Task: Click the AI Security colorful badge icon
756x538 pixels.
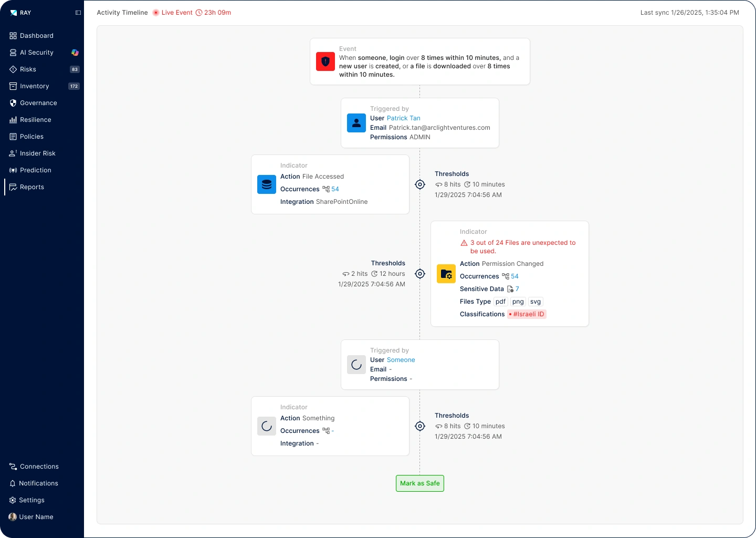Action: (75, 53)
